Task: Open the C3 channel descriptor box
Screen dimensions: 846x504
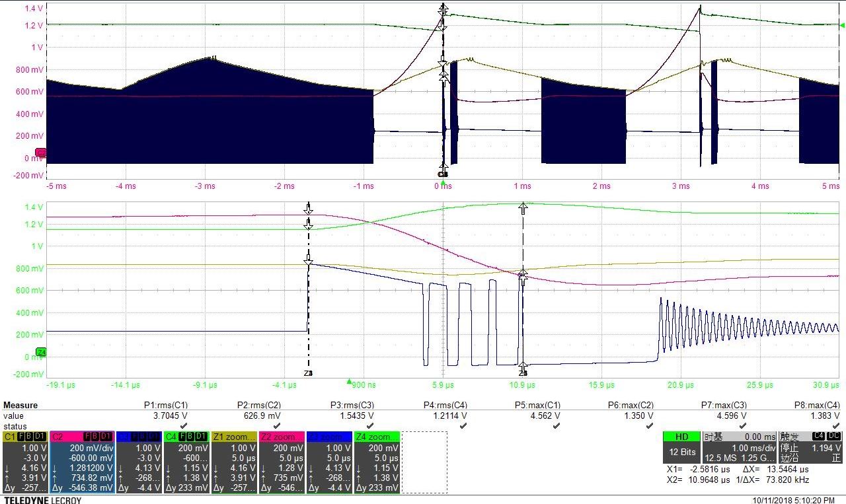Action: (x=139, y=462)
